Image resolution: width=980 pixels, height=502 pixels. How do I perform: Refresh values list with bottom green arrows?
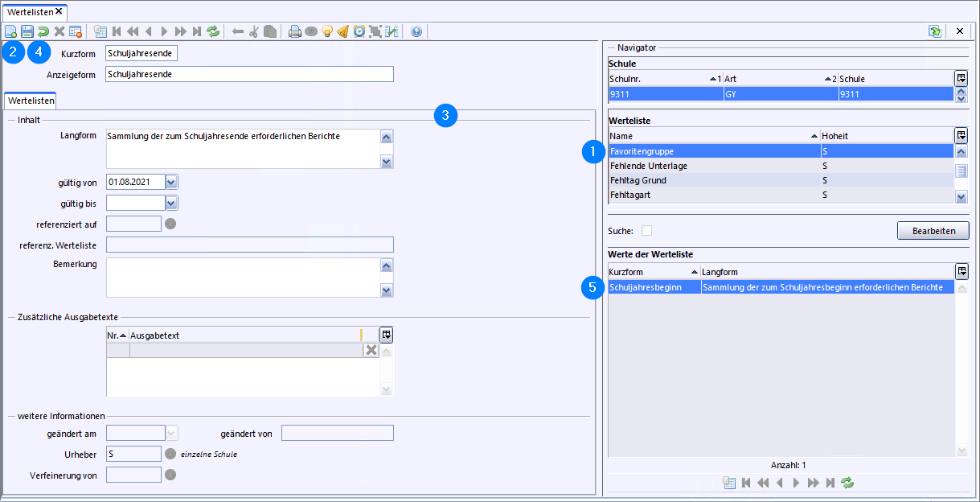click(847, 483)
